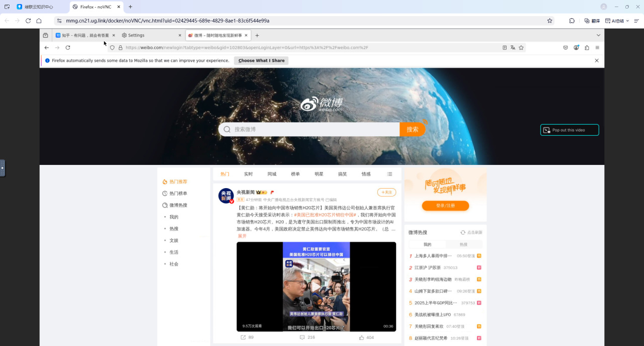The image size is (644, 346).
Task: Click Firefox back arrow
Action: [x=47, y=47]
